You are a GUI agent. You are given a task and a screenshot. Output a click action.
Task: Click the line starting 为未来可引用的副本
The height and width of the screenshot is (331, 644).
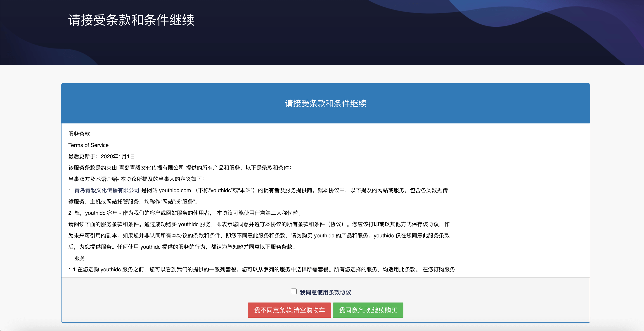pos(259,236)
